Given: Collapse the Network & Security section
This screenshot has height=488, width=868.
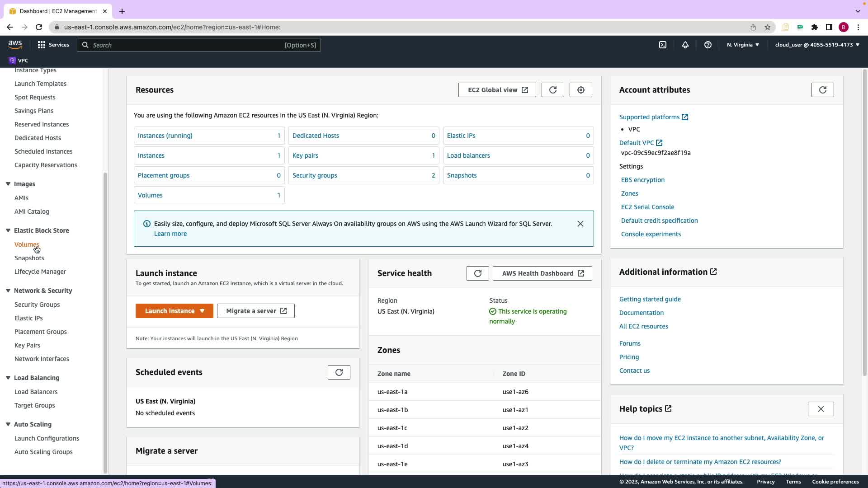Looking at the screenshot, I should click(x=8, y=291).
